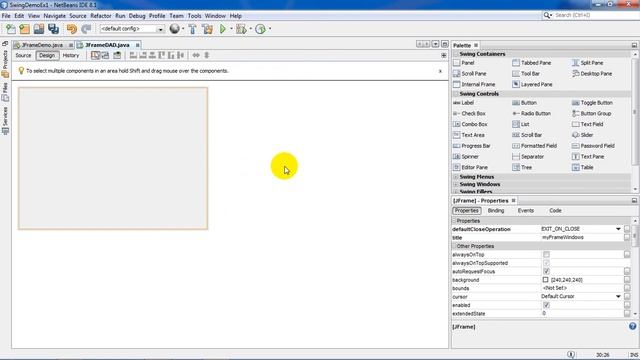Screen dimensions: 640x360
Task: Click the New File toolbar icon
Action: pyautogui.click(x=11, y=29)
